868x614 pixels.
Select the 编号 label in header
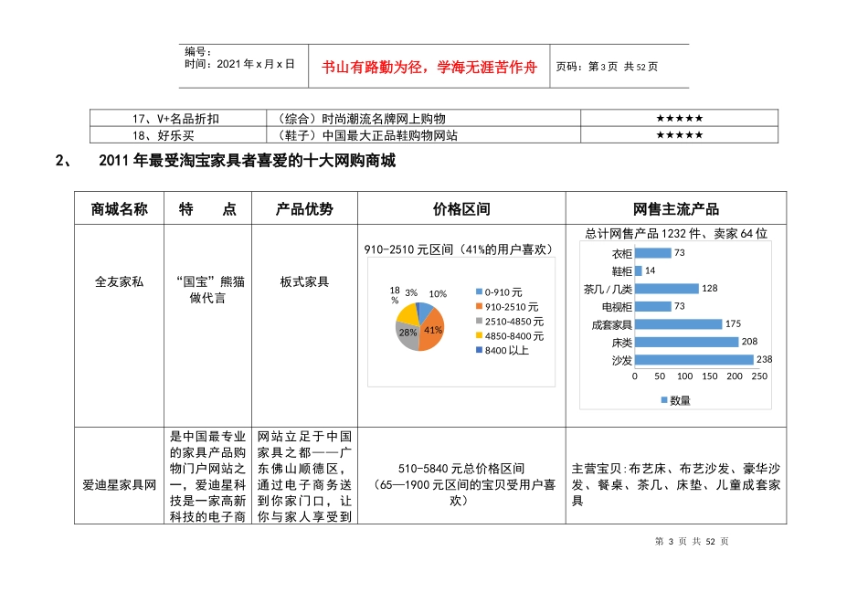198,52
